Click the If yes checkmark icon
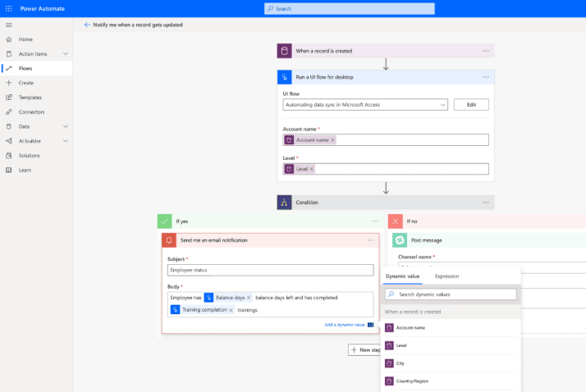Viewport: 586px width, 392px height. click(164, 221)
